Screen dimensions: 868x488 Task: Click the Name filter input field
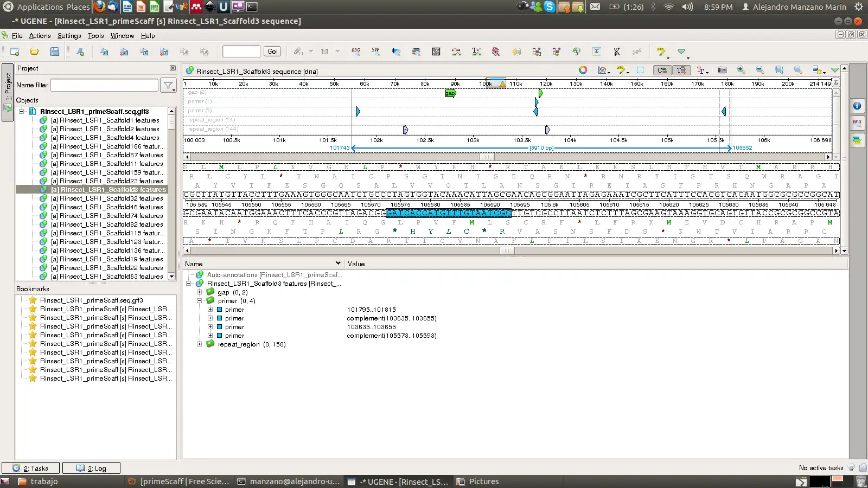pos(104,85)
